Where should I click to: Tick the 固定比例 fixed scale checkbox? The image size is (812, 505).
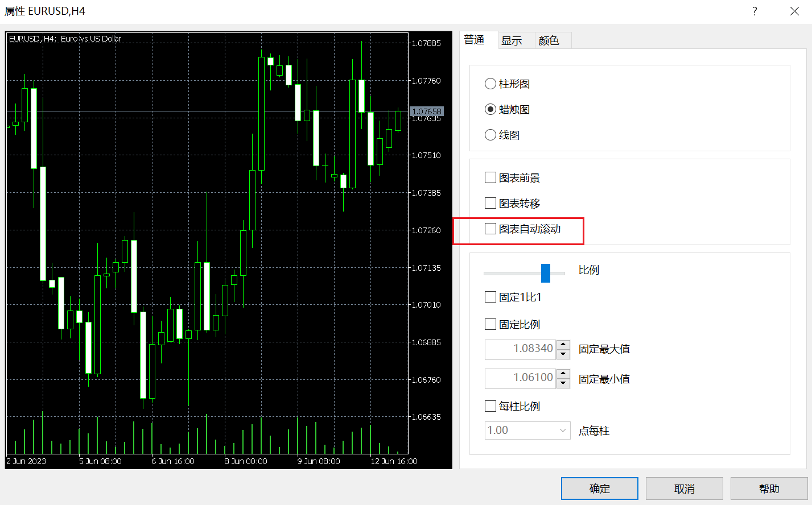click(491, 325)
